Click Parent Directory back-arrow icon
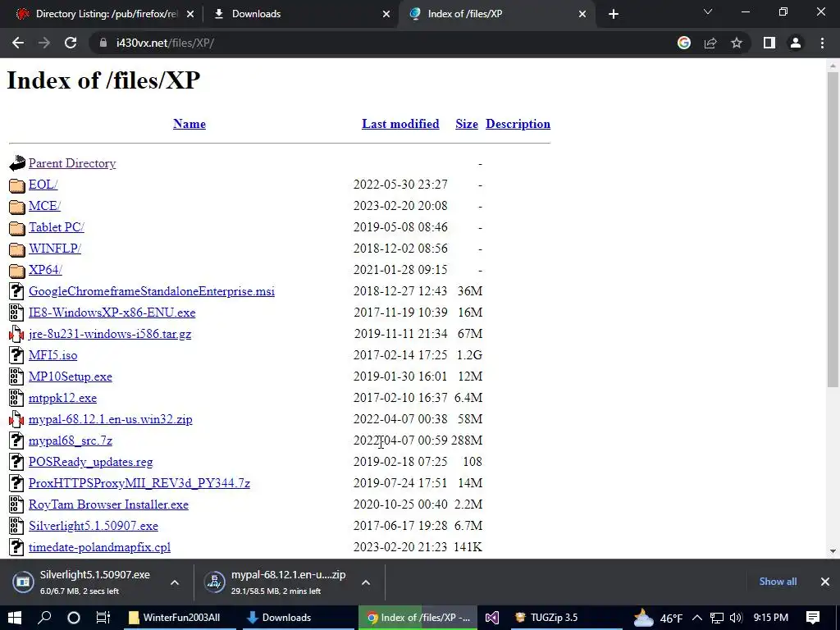This screenshot has height=630, width=840. (x=16, y=163)
